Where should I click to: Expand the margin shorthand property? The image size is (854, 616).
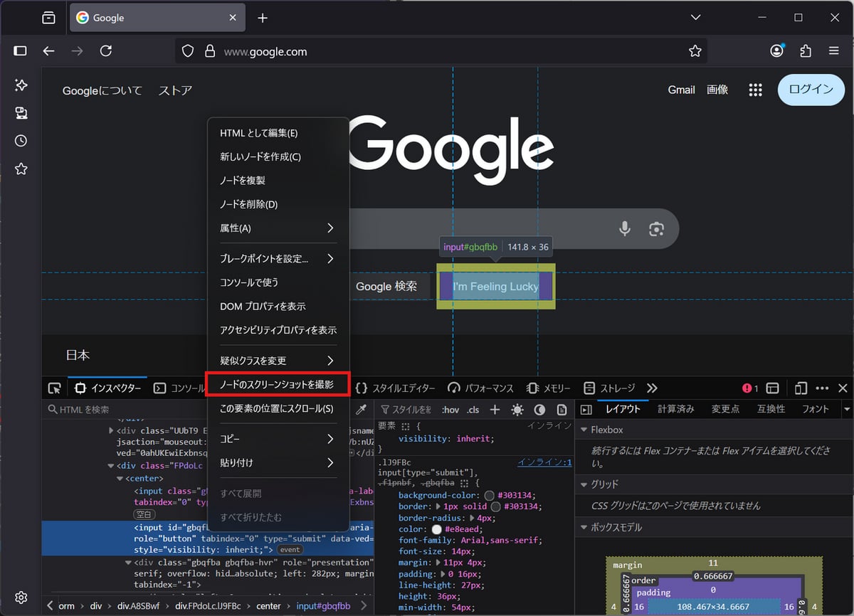point(438,563)
